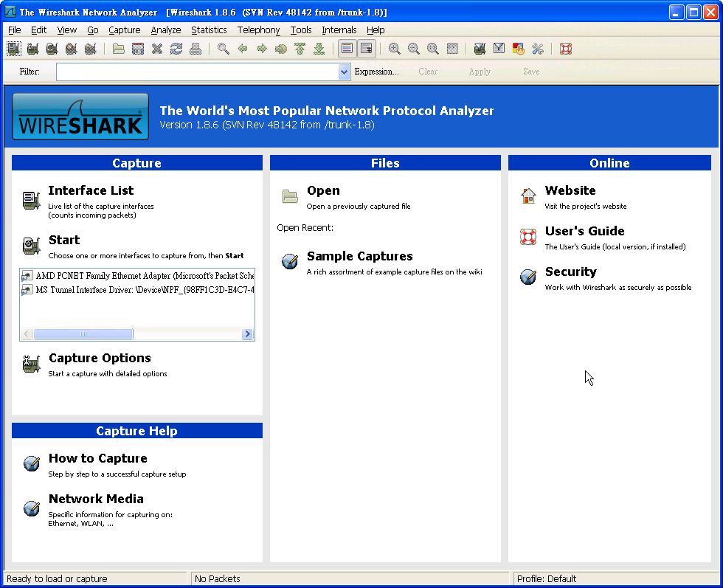Go back in packet history arrow
723x588 pixels.
pos(243,49)
